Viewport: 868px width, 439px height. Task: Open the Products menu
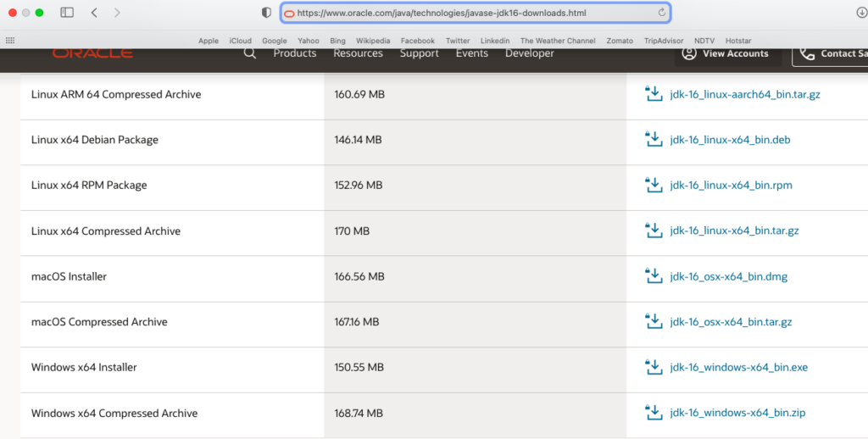[x=294, y=53]
